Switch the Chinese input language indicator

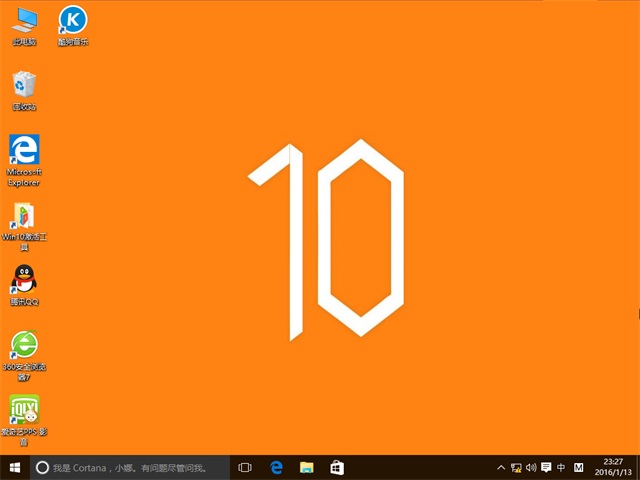tap(561, 467)
